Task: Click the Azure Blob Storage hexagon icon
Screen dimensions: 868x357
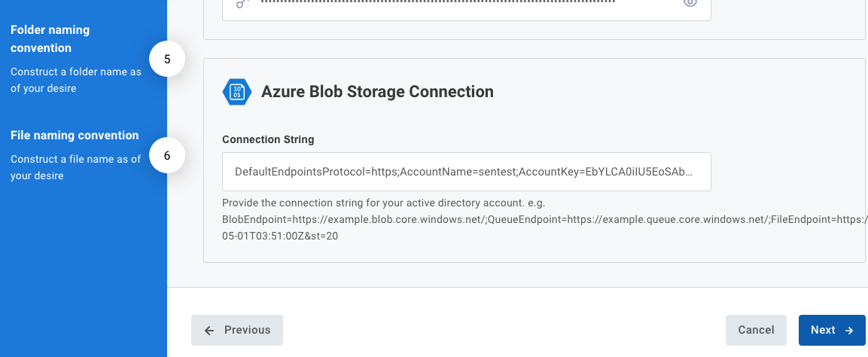Action: click(237, 92)
